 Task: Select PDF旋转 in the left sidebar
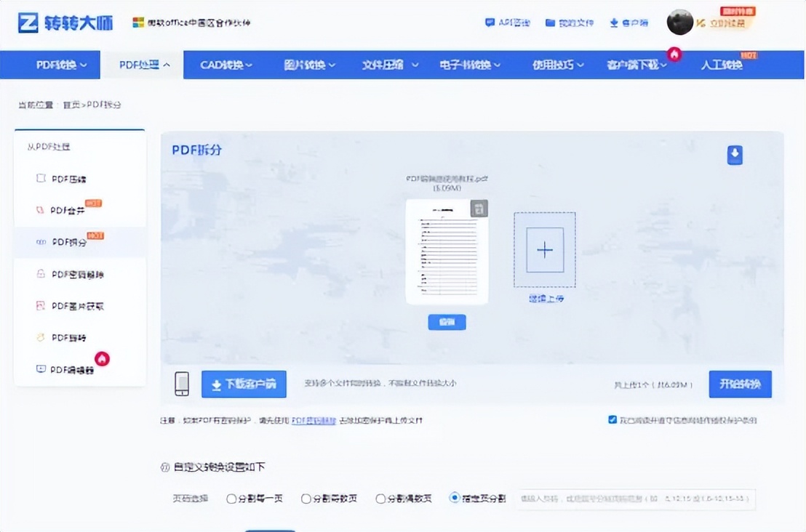point(68,338)
